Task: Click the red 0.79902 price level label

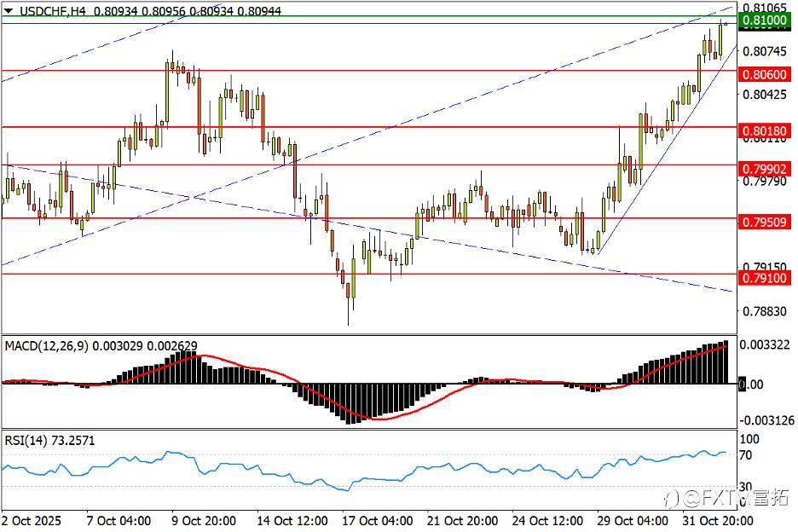Action: 765,169
